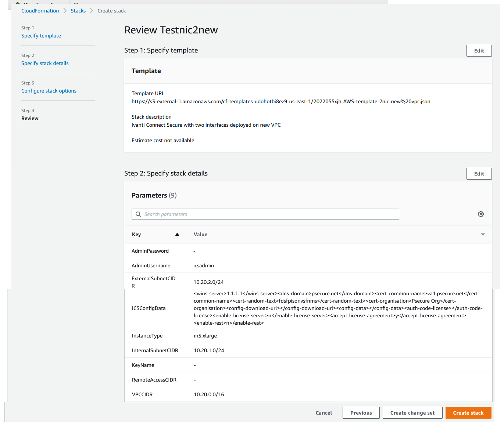
Task: Select the 10.20.2.0/24 external subnet value
Action: (x=209, y=282)
